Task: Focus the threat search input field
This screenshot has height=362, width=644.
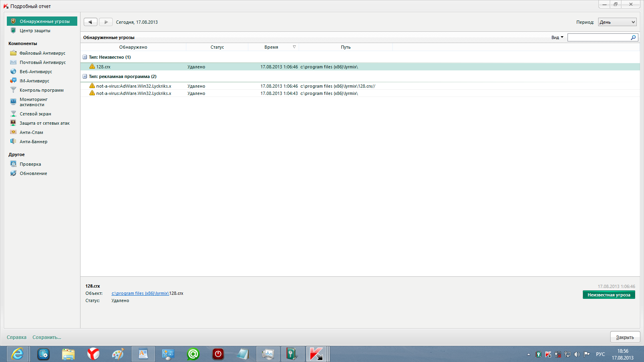Action: click(x=599, y=37)
